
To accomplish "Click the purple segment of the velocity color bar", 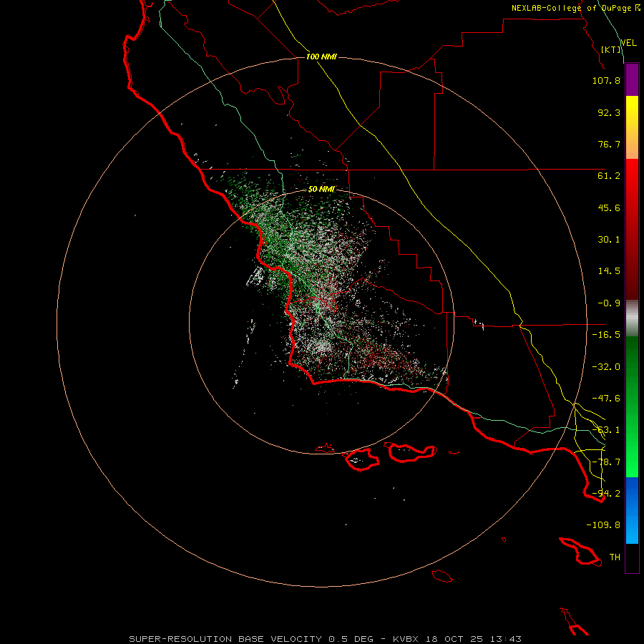I will 632,80.
